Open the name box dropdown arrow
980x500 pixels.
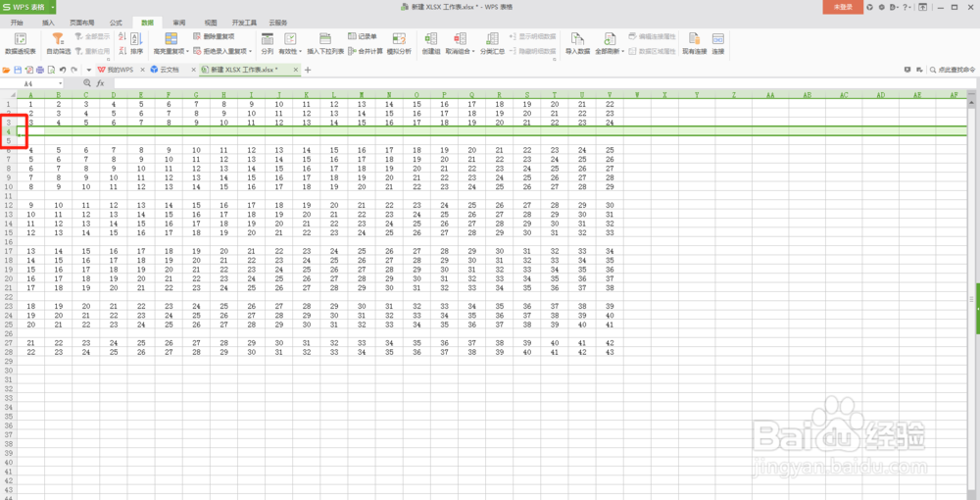(x=61, y=83)
